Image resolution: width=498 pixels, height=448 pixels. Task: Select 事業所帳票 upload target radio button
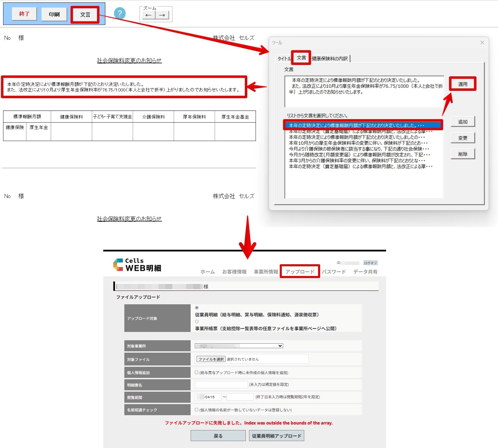(197, 322)
